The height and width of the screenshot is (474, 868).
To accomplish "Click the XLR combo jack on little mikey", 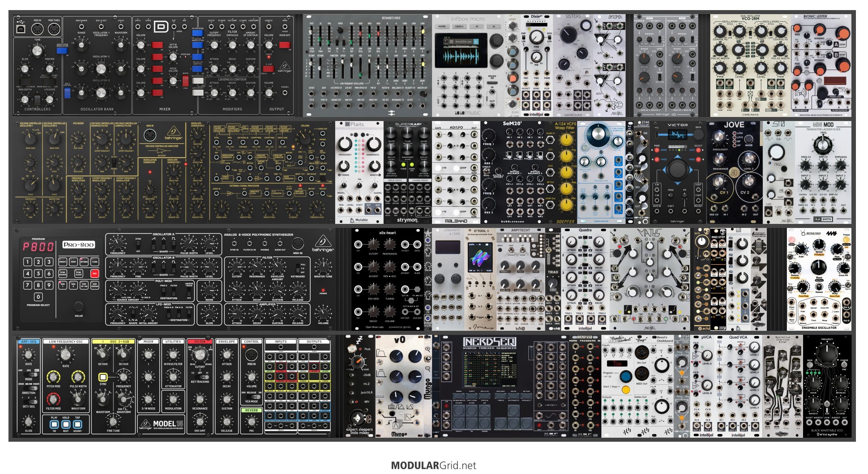I will tap(357, 417).
